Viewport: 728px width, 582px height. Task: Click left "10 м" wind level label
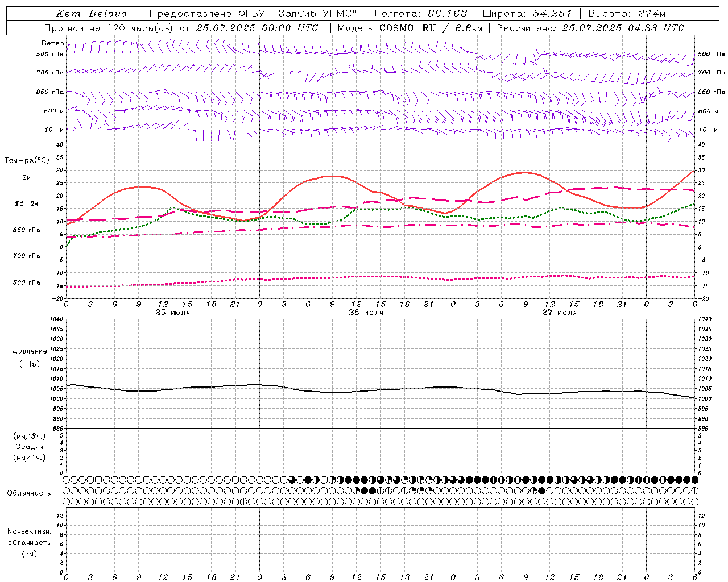[54, 130]
